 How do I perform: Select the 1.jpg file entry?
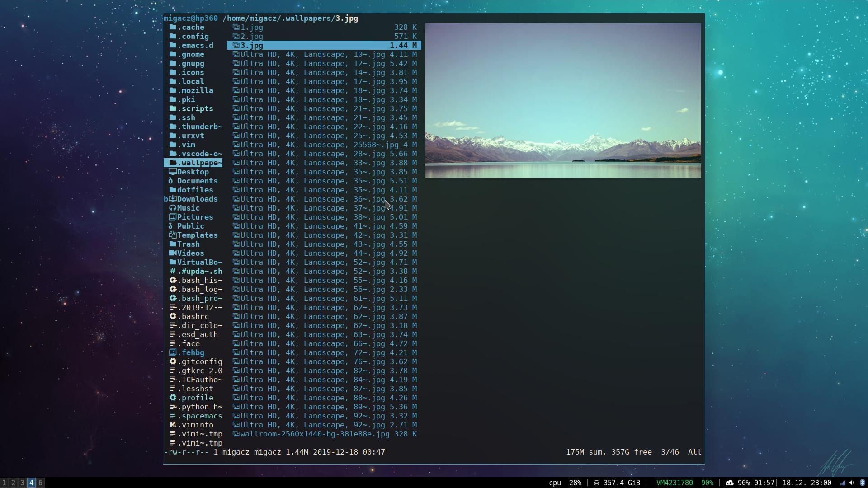(251, 27)
